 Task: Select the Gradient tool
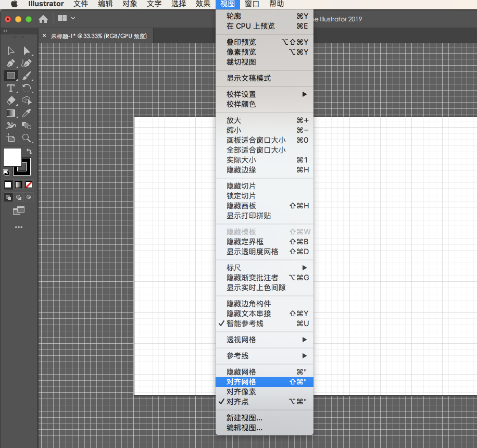(11, 113)
